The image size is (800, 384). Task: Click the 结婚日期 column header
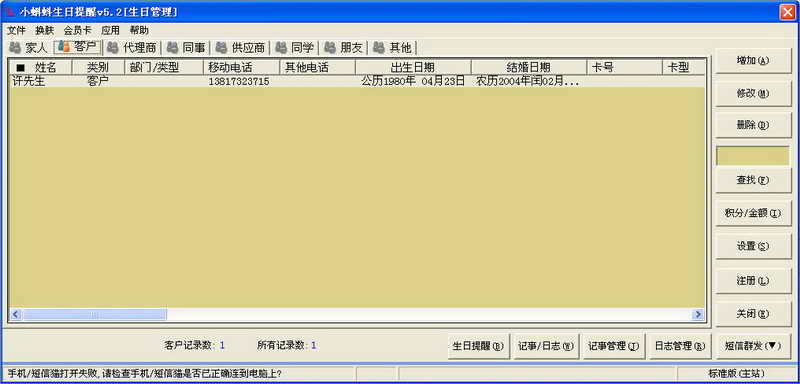[x=529, y=67]
